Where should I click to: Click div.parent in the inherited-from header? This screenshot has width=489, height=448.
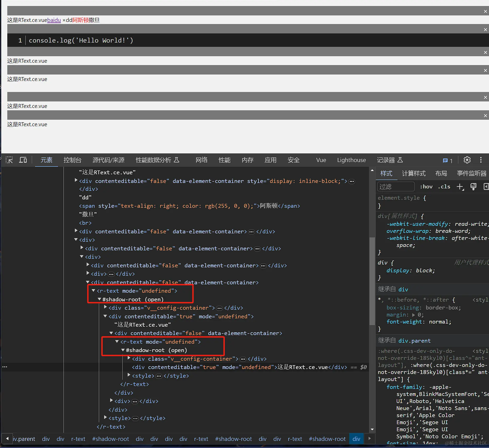[414, 341]
